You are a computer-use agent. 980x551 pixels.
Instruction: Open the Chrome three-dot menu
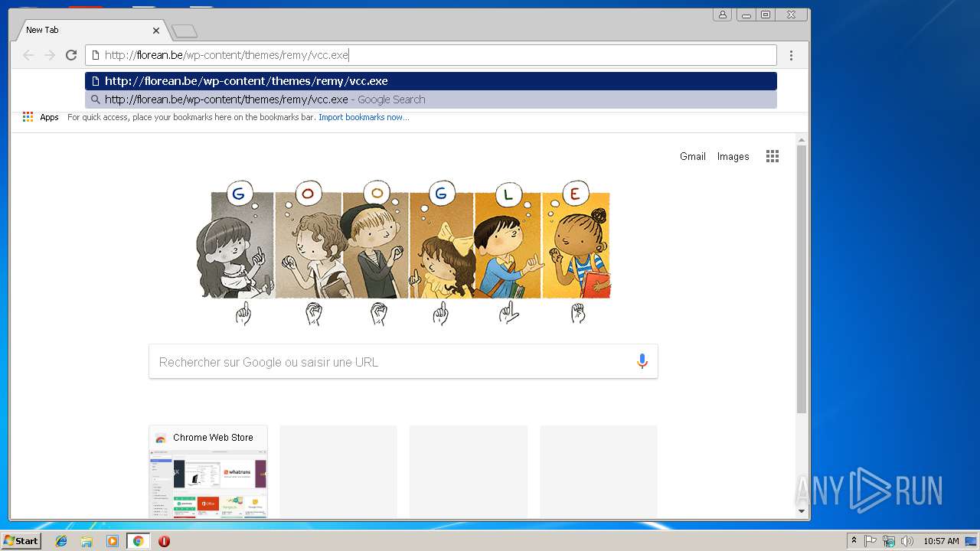(x=791, y=55)
